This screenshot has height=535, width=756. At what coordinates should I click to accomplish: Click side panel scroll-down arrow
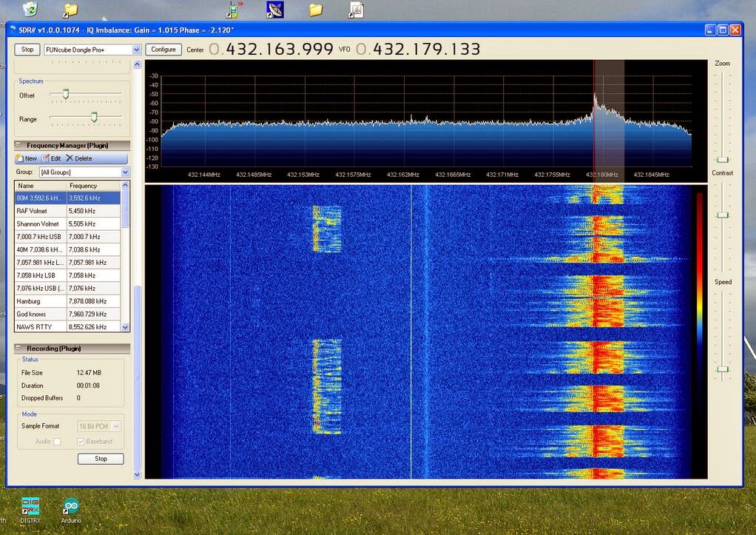(x=137, y=474)
